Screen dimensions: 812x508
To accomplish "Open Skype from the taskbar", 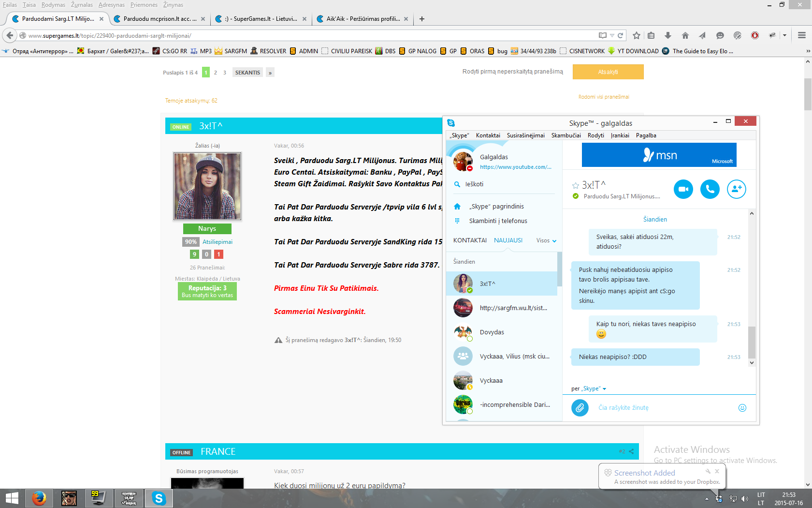I will pos(159,498).
